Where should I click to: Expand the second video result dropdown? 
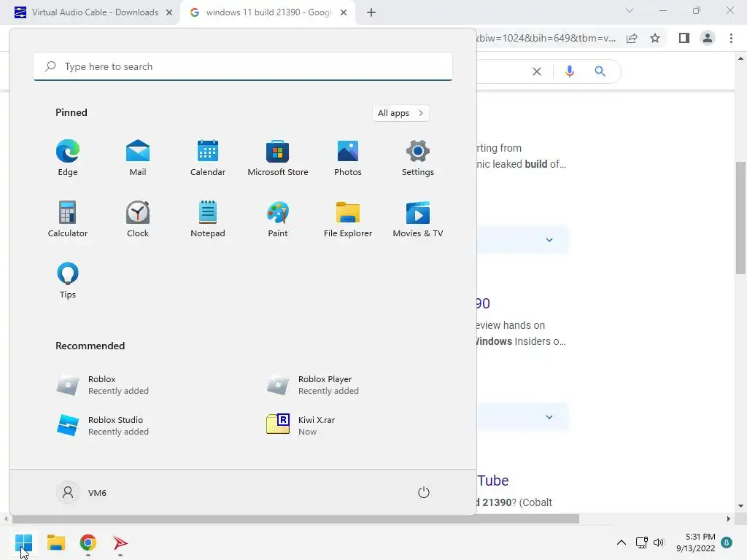[549, 417]
